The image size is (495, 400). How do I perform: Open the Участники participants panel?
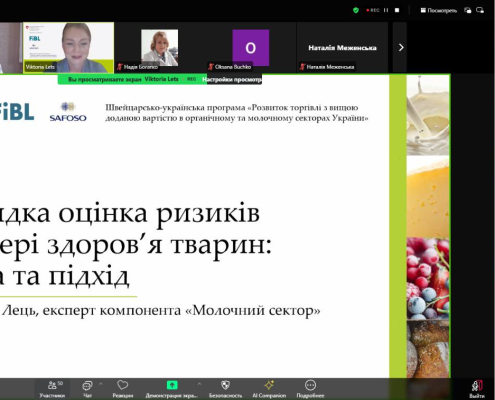click(52, 389)
